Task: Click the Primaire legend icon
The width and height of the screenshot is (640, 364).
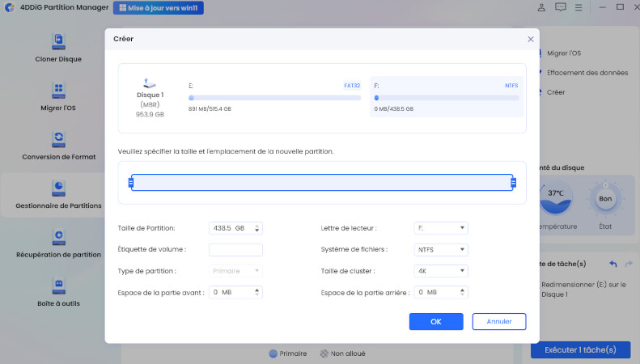Action: click(x=273, y=353)
